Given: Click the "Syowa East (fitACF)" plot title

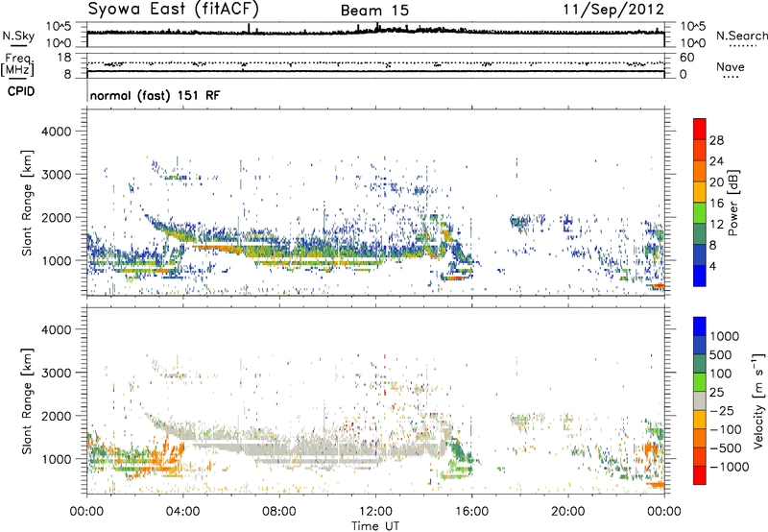Looking at the screenshot, I should [174, 10].
